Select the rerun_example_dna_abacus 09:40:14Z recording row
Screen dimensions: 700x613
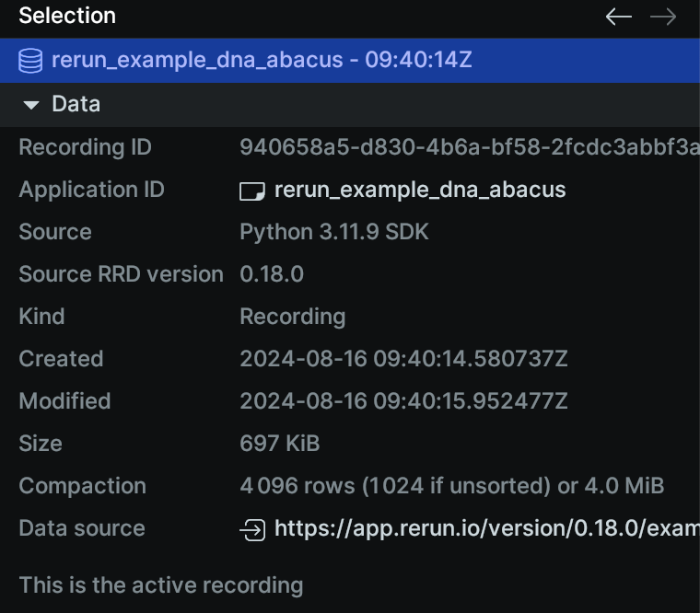click(x=262, y=61)
